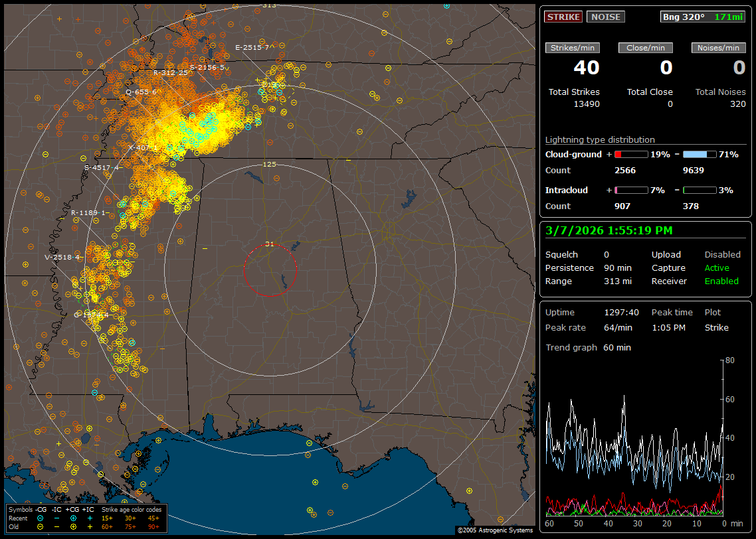The height and width of the screenshot is (539, 756).
Task: Toggle the NOISE indicator button
Action: pos(605,17)
